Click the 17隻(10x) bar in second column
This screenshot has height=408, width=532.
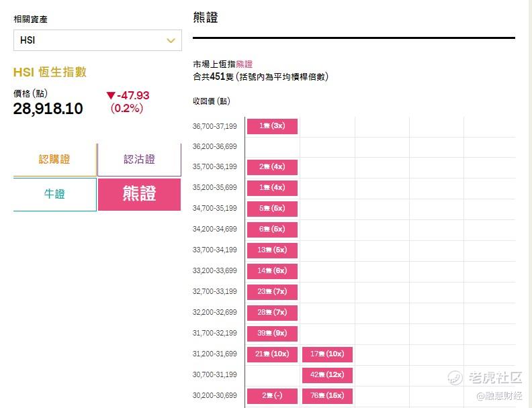click(327, 354)
